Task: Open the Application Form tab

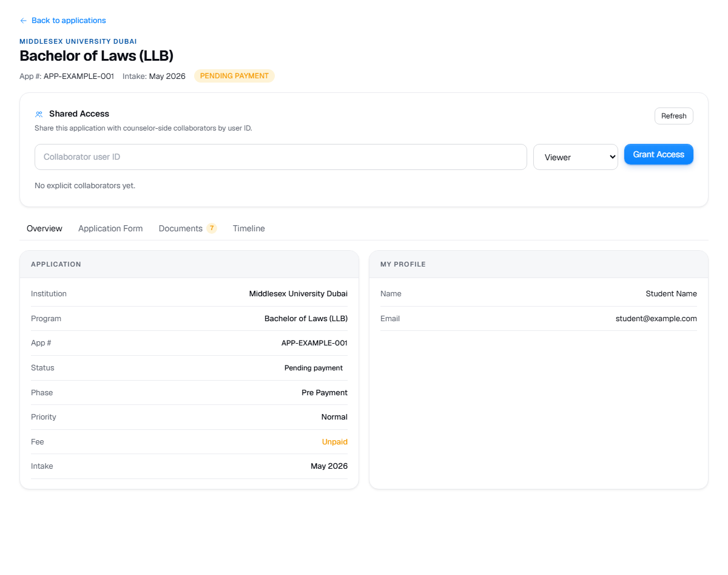Action: 110,229
